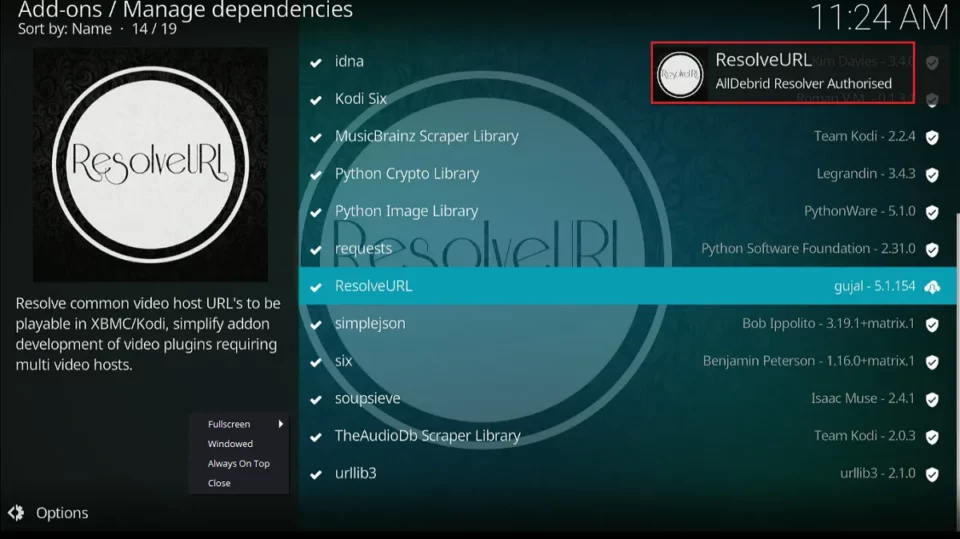This screenshot has height=539, width=960.
Task: Click verified shield icon for TheAudioDb Scraper Library
Action: (x=932, y=437)
